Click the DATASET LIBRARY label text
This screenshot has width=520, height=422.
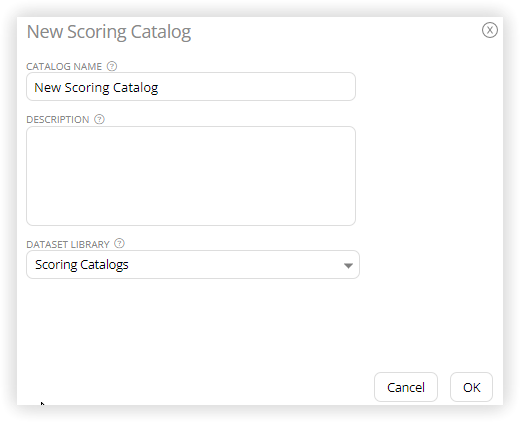pyautogui.click(x=68, y=244)
